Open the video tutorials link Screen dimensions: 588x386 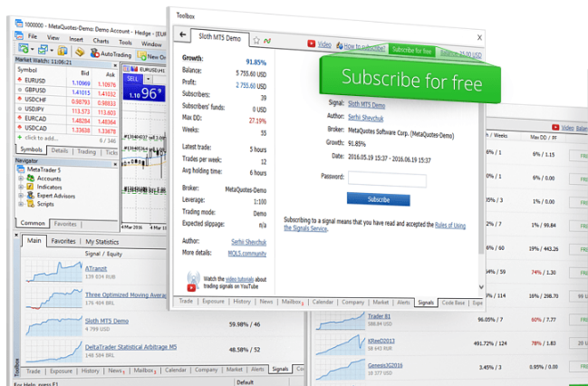[x=239, y=279]
